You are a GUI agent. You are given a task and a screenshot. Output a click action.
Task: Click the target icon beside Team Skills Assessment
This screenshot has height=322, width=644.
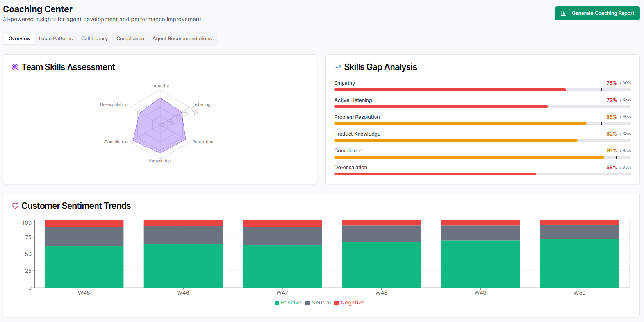pyautogui.click(x=15, y=67)
